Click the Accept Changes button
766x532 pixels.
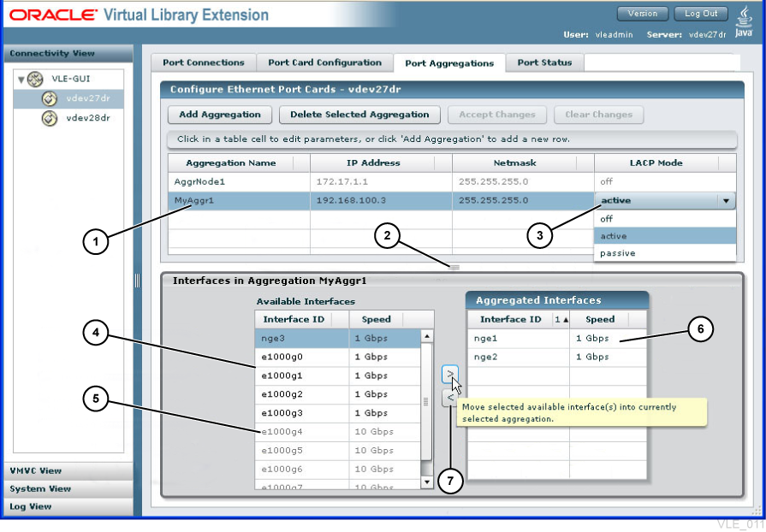click(496, 115)
